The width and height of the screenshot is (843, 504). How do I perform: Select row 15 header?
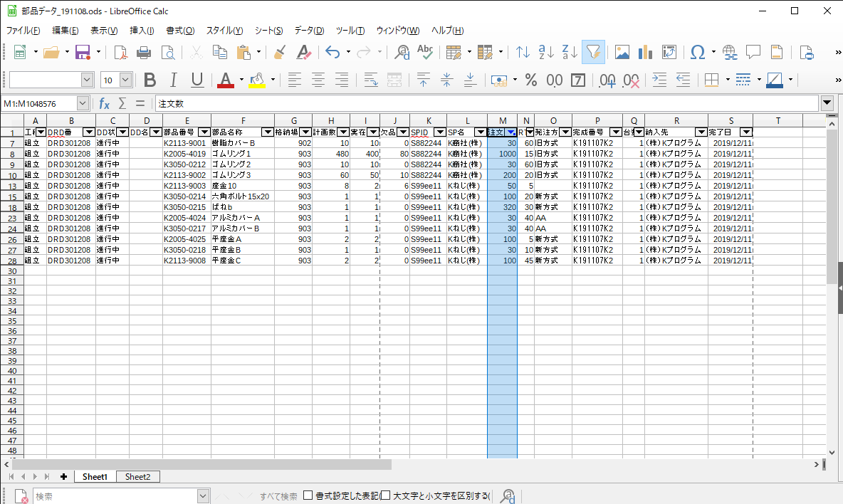[12, 196]
